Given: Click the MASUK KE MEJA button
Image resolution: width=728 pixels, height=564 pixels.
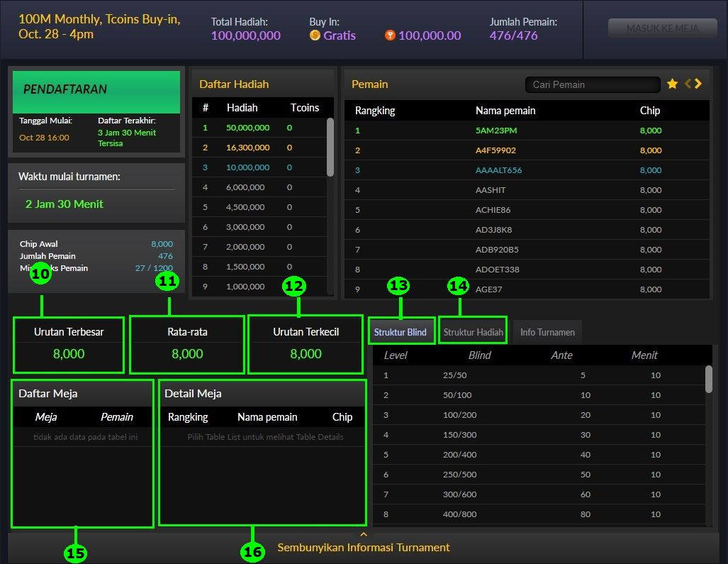Looking at the screenshot, I should (662, 28).
